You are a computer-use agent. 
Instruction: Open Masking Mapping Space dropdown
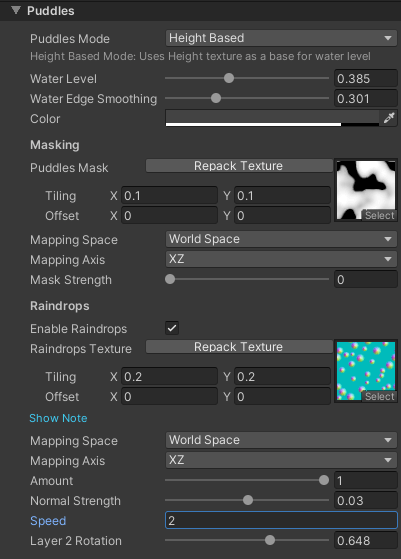[281, 239]
